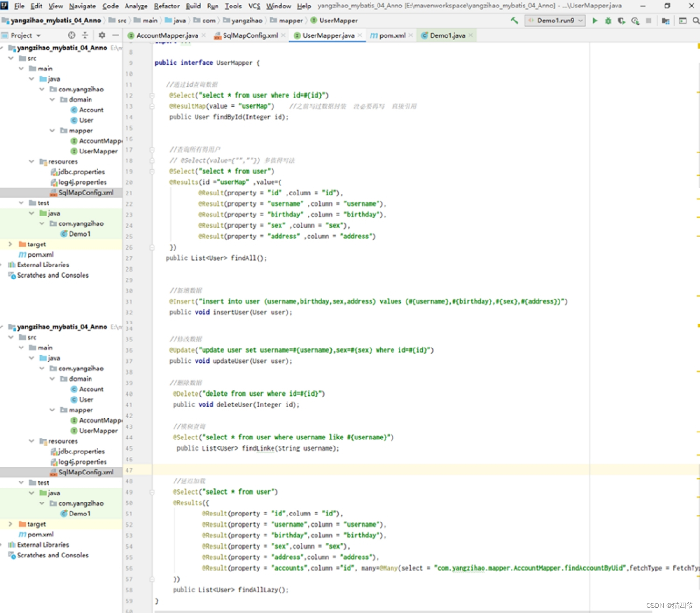Open the Refactor menu
Image resolution: width=700 pixels, height=613 pixels.
(x=167, y=6)
